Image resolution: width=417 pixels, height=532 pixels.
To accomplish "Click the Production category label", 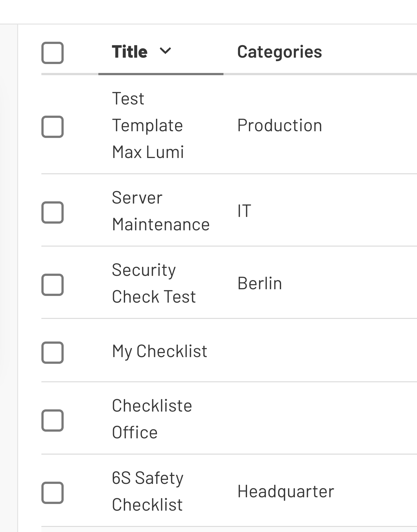I will click(x=280, y=125).
